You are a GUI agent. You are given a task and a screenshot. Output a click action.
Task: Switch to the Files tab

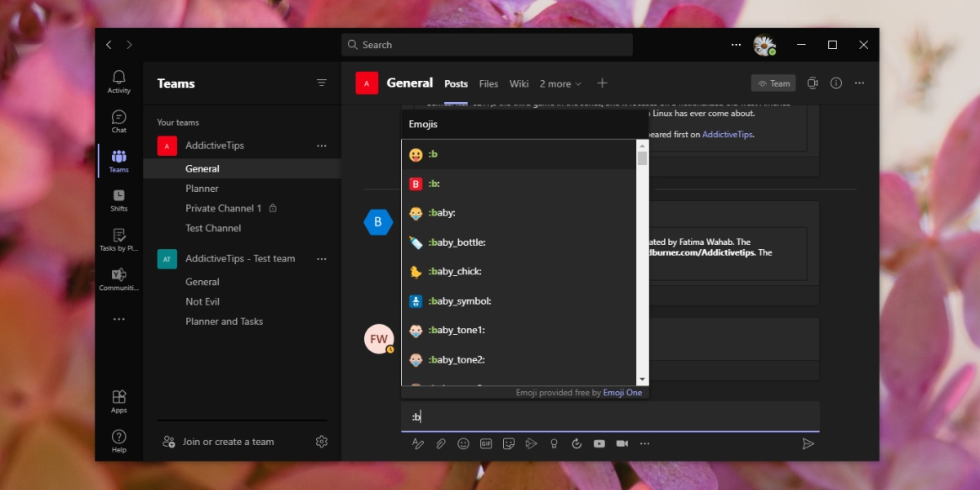click(488, 83)
